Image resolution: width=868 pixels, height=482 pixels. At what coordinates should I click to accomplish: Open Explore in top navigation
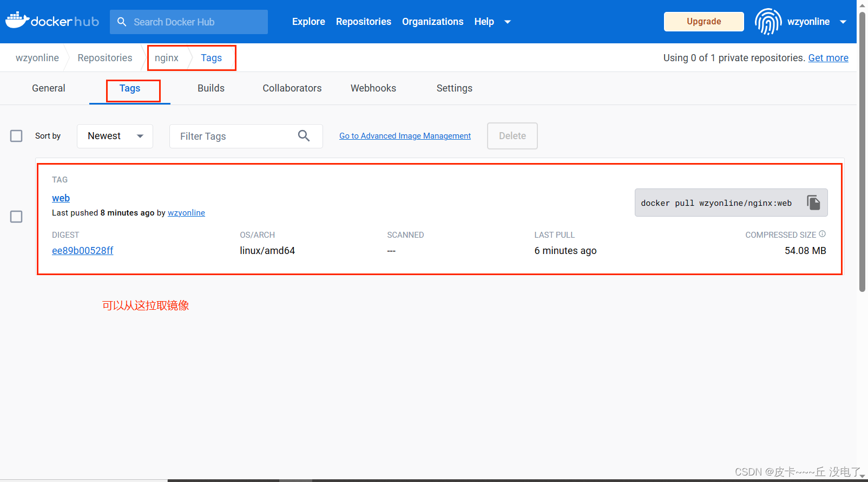coord(308,22)
